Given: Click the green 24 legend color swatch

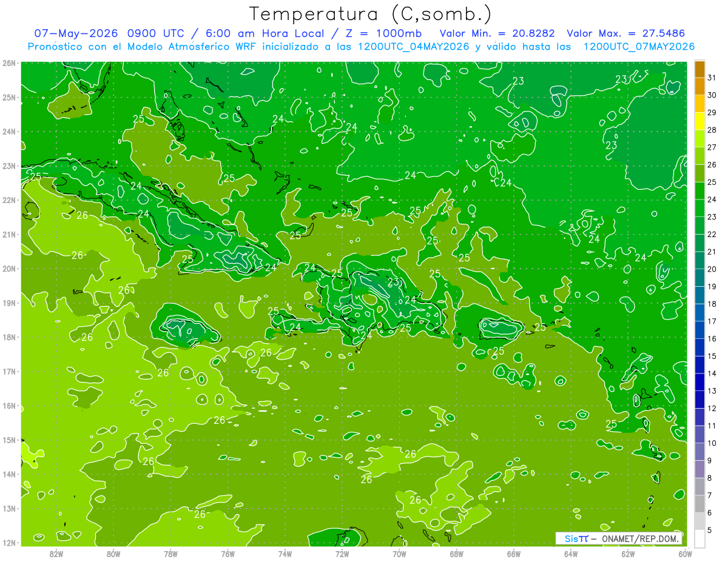Looking at the screenshot, I should [x=699, y=191].
